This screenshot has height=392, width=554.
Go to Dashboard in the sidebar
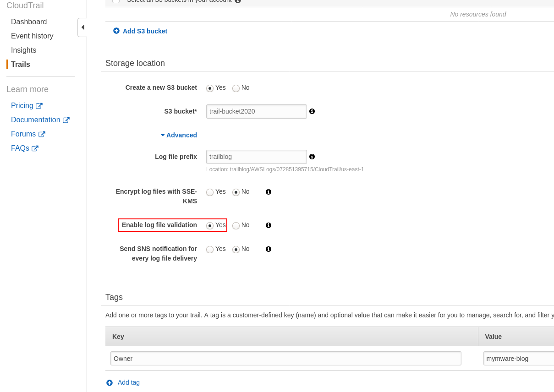[29, 22]
